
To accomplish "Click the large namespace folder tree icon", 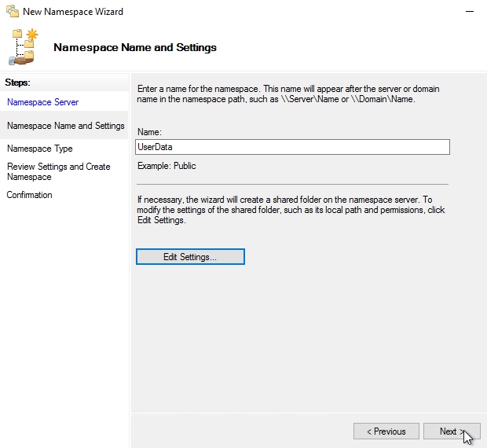I will (x=24, y=47).
